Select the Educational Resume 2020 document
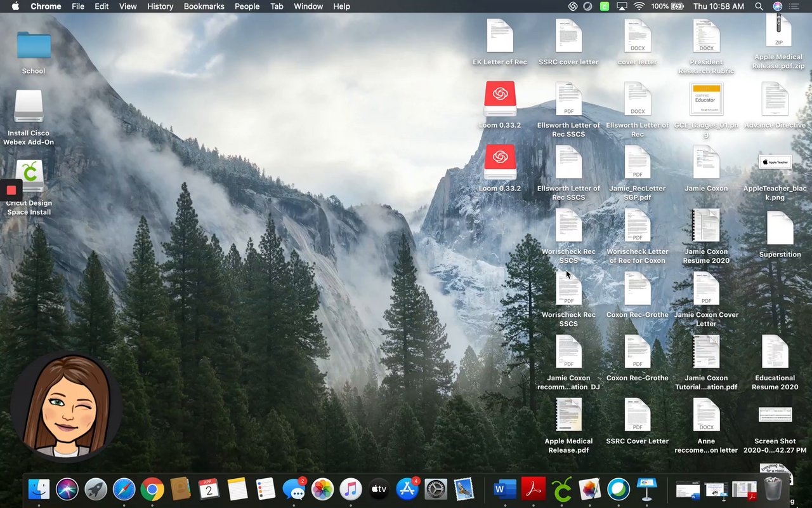The width and height of the screenshot is (812, 508). 775,363
